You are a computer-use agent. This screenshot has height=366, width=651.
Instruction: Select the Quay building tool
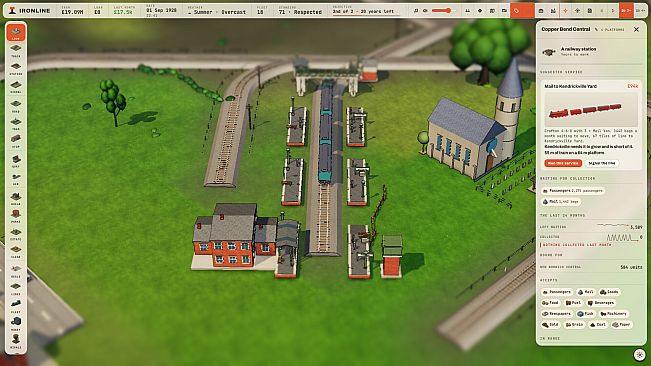[x=15, y=161]
